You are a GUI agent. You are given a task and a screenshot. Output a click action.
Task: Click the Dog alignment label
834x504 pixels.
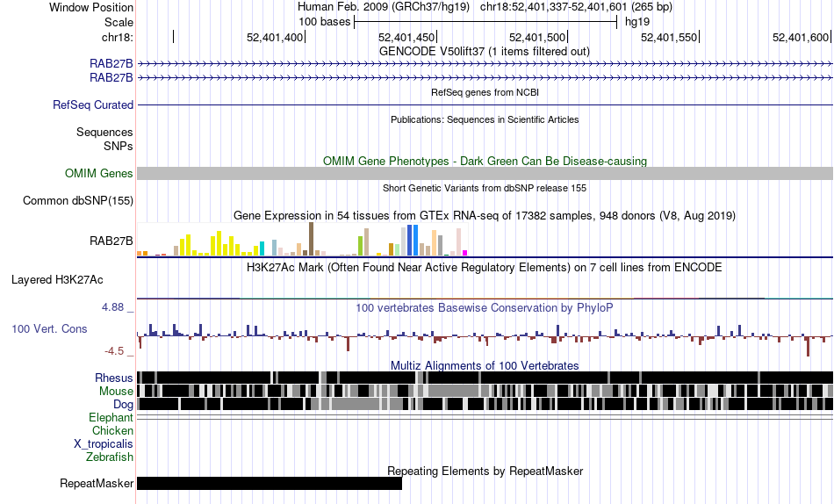(124, 405)
